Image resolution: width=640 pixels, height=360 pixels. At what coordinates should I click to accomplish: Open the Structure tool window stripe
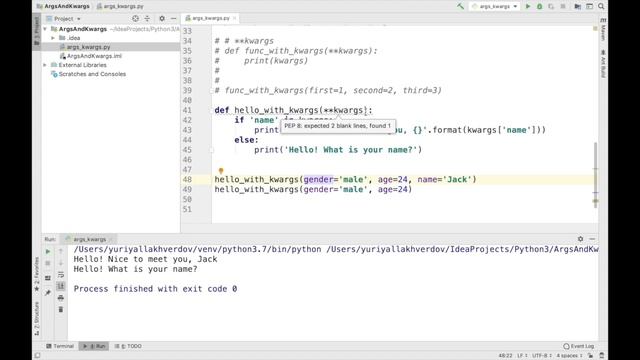point(37,319)
